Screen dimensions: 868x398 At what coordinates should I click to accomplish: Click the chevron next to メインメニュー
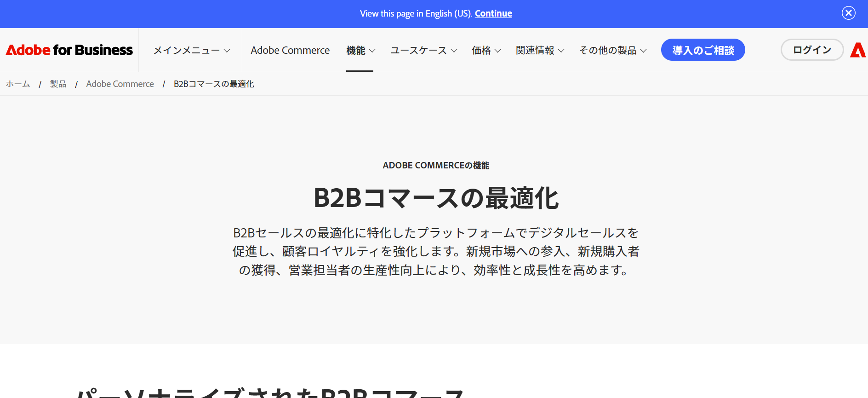point(227,51)
